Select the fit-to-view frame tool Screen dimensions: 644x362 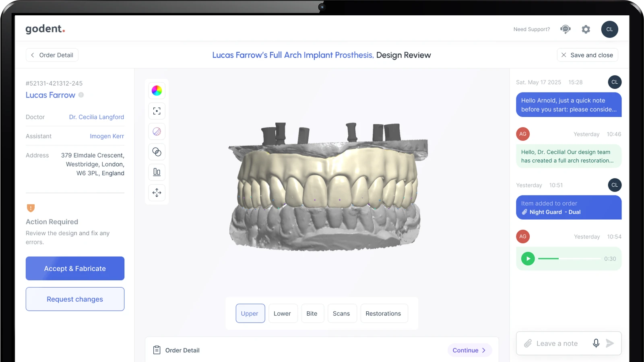(157, 111)
